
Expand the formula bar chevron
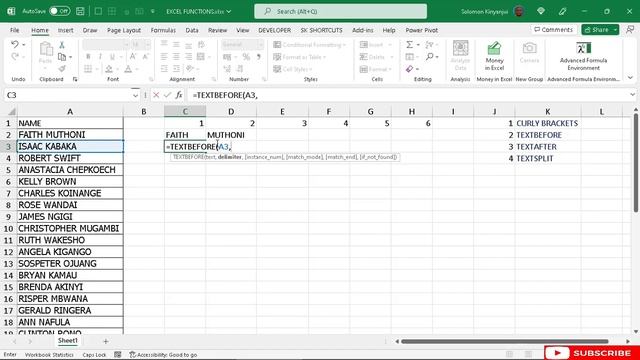(x=632, y=95)
